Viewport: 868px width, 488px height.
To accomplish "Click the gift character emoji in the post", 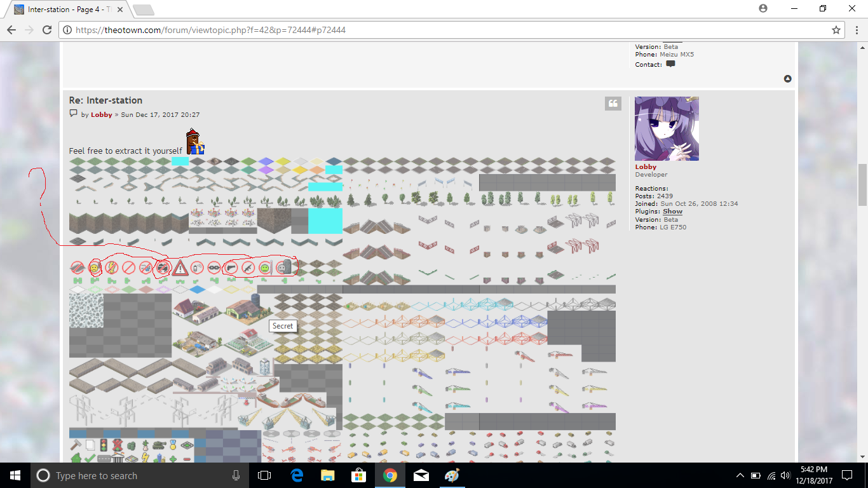I will click(195, 142).
